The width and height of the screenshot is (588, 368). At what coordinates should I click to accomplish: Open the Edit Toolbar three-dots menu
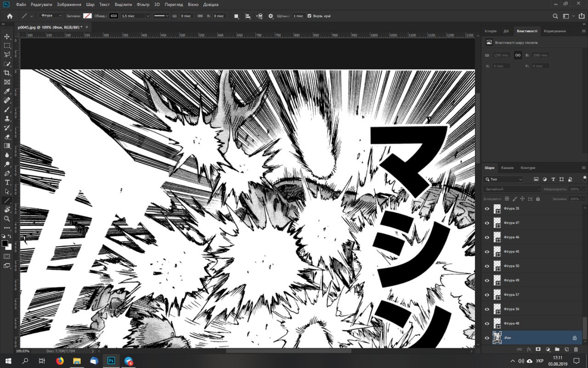7,228
